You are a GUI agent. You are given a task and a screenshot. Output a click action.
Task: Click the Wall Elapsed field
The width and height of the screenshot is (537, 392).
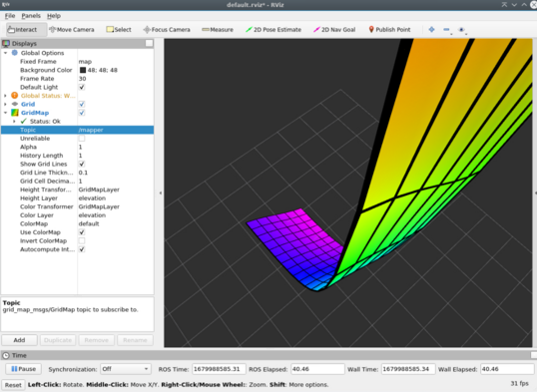pos(507,369)
